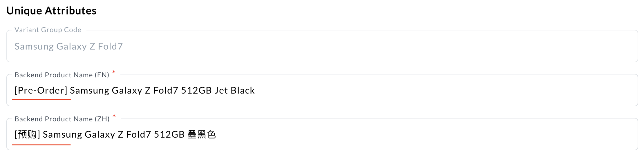Focus the Backend Product Name (ZH) field
This screenshot has width=644, height=157.
click(x=406, y=134)
